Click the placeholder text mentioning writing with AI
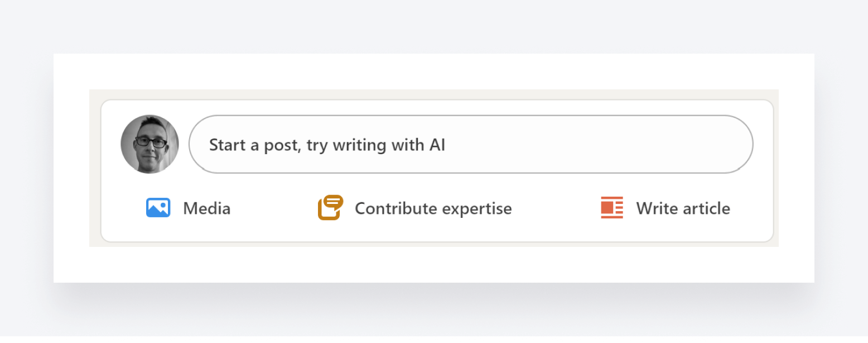The height and width of the screenshot is (343, 868). (x=327, y=145)
